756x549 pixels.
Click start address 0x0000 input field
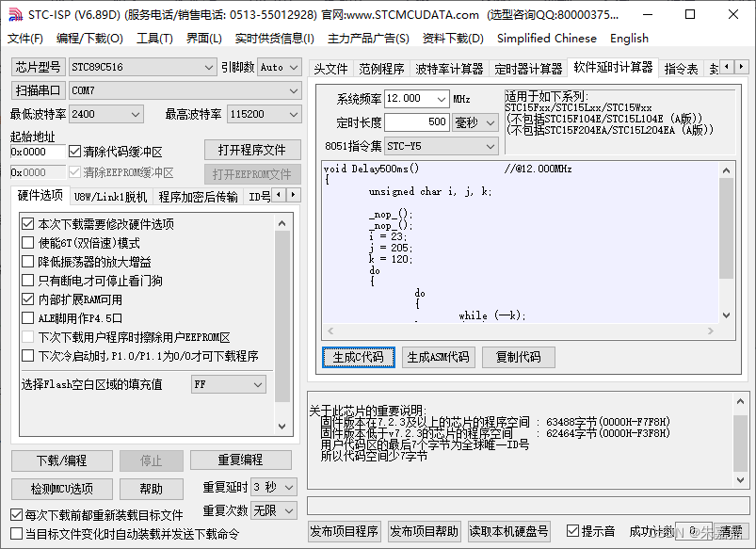click(x=38, y=152)
